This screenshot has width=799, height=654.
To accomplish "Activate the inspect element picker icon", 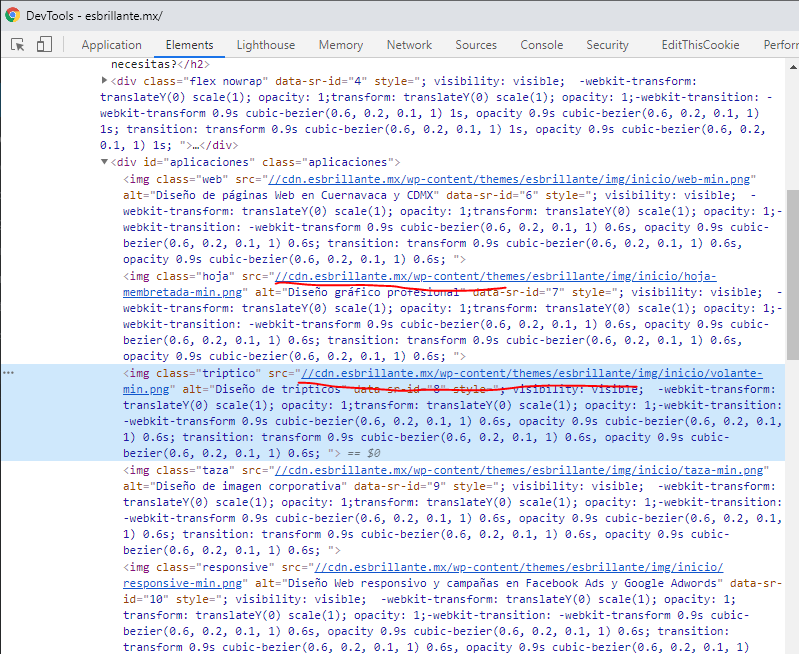I will point(17,45).
